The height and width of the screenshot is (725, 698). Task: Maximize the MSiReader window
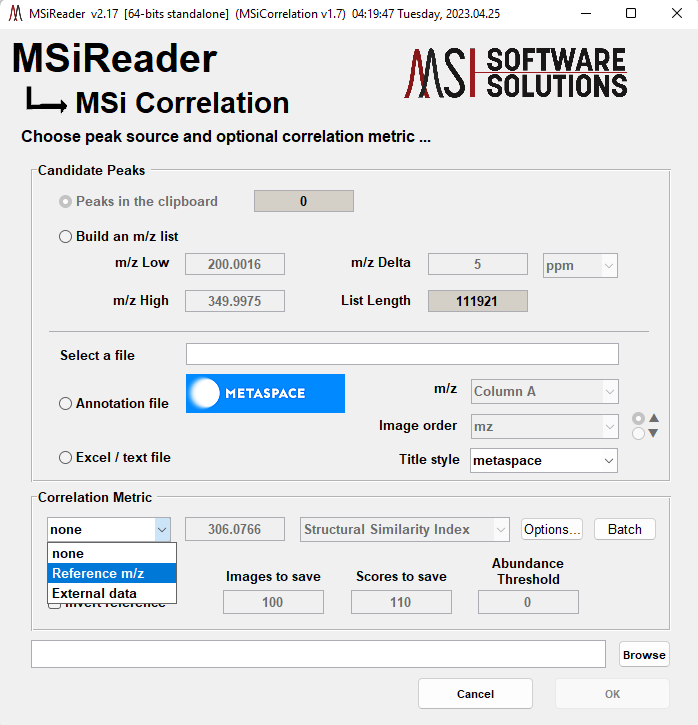coord(631,13)
